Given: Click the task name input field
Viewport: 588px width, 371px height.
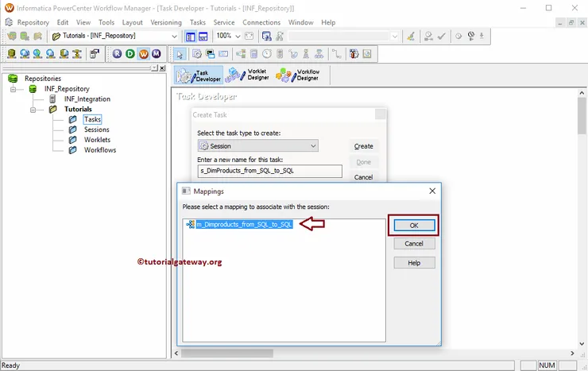Looking at the screenshot, I should 269,171.
